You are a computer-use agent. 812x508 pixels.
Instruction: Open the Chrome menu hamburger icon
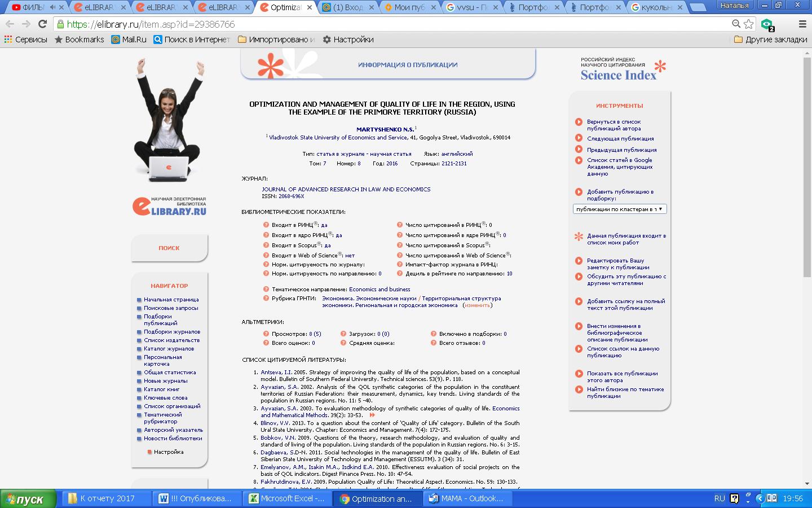tap(802, 24)
